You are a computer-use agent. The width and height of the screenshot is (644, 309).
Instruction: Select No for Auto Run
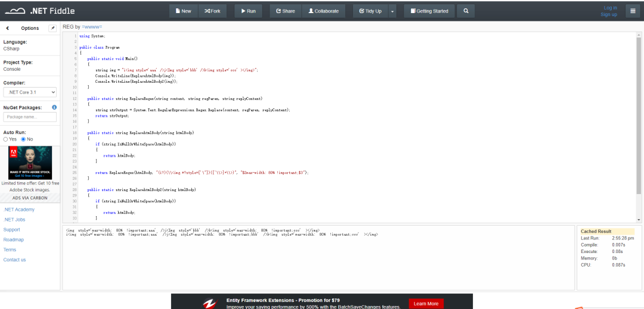point(24,139)
